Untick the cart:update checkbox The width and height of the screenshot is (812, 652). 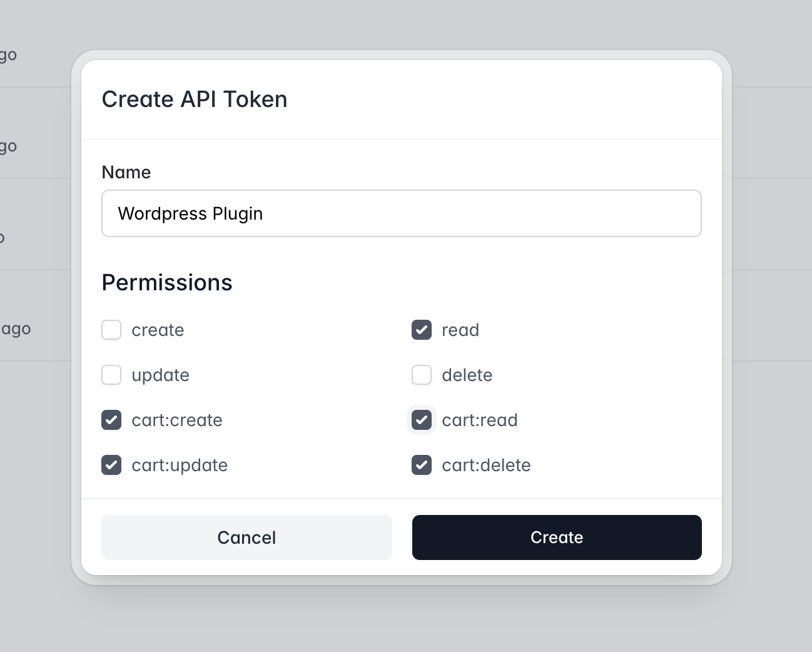click(x=111, y=465)
